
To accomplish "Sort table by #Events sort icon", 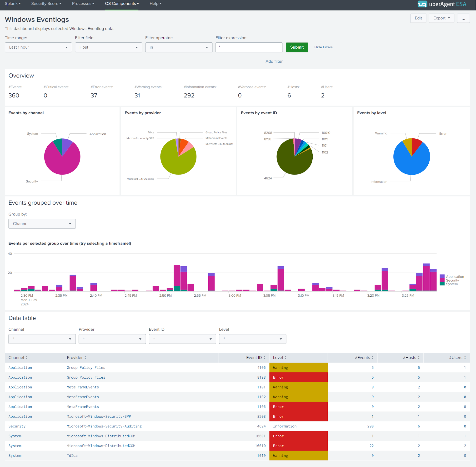I will [373, 358].
